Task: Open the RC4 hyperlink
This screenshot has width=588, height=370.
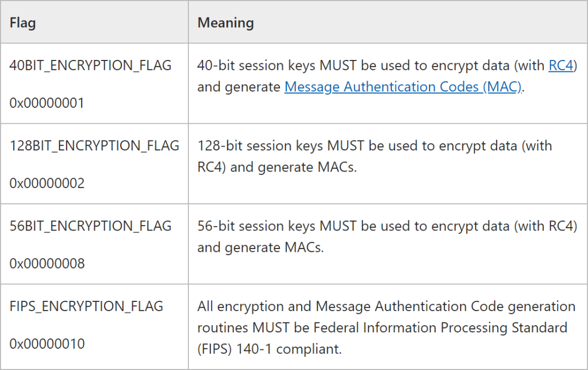Action: [561, 66]
